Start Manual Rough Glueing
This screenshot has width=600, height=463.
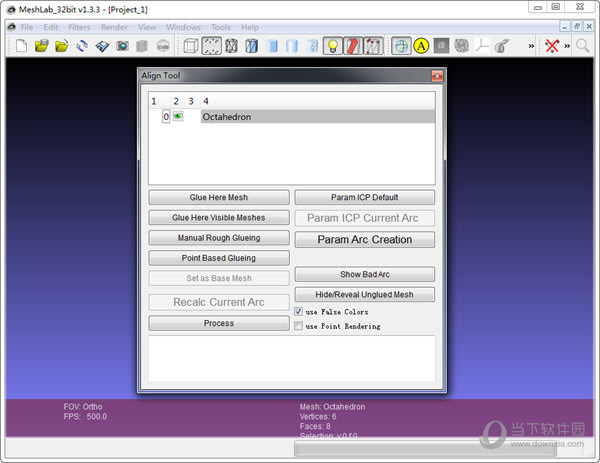[x=219, y=238]
